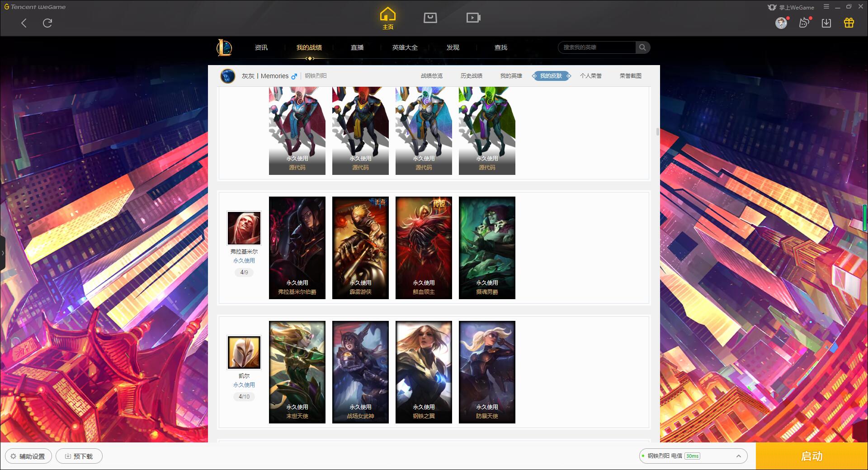This screenshot has height=470, width=868.
Task: Click the 4/9 skin count badge
Action: pyautogui.click(x=244, y=273)
